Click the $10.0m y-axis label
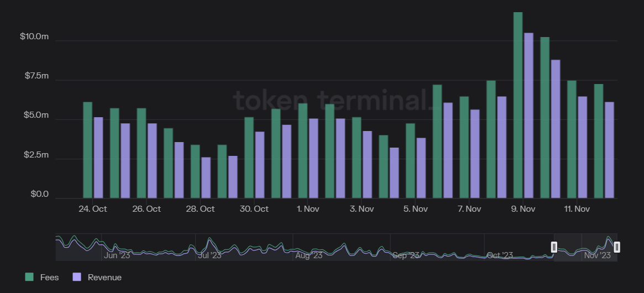Screen dimensions: 644x293 click(34, 36)
